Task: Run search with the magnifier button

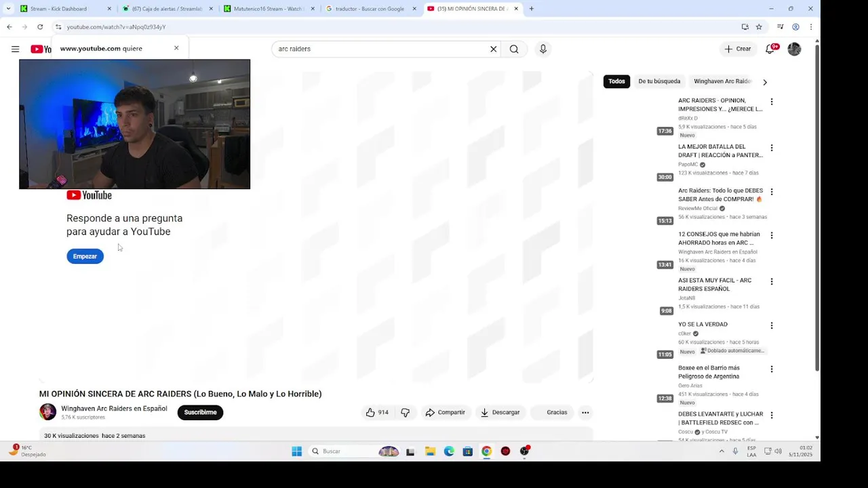Action: coord(514,49)
